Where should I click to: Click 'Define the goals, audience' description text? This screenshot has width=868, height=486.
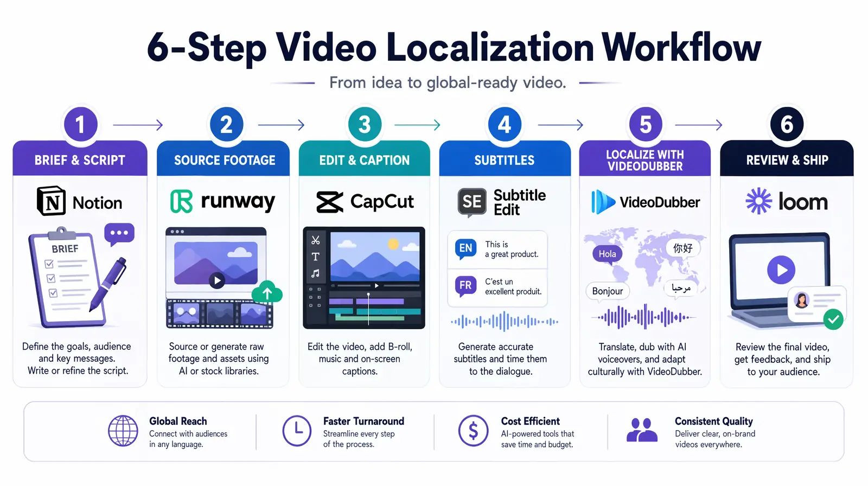tap(76, 359)
